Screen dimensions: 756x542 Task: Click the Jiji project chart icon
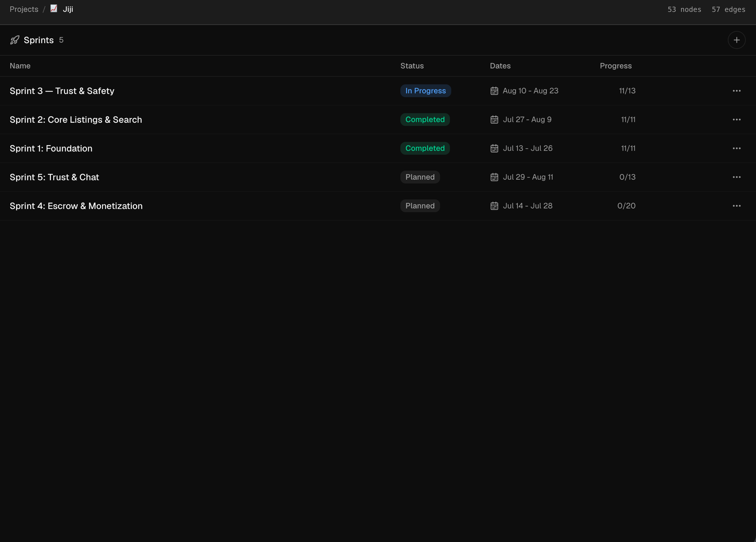click(x=54, y=9)
